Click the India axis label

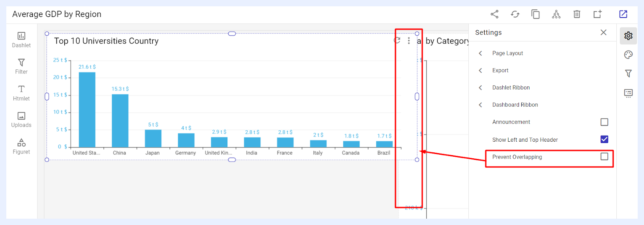coord(251,153)
